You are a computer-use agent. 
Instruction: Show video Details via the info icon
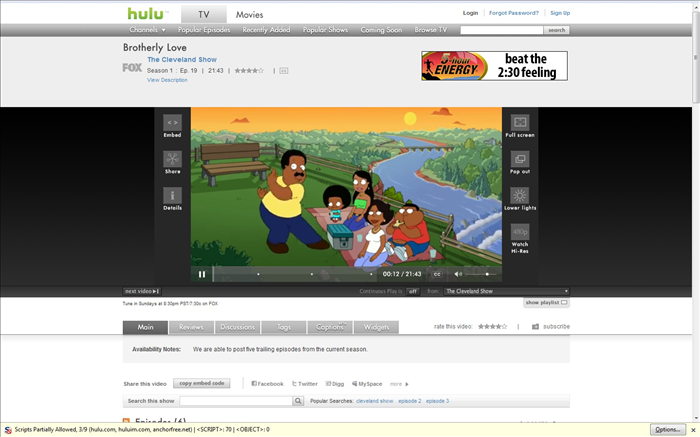point(172,196)
